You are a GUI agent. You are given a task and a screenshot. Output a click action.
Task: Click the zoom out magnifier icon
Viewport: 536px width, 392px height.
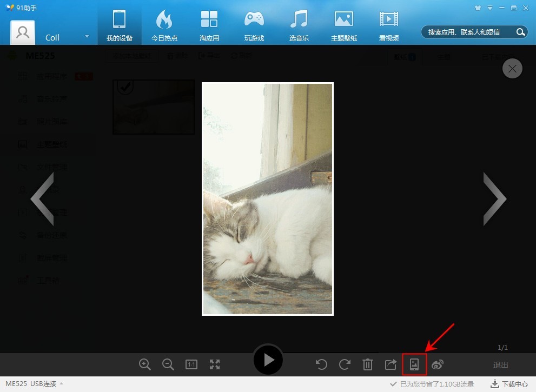coord(168,364)
